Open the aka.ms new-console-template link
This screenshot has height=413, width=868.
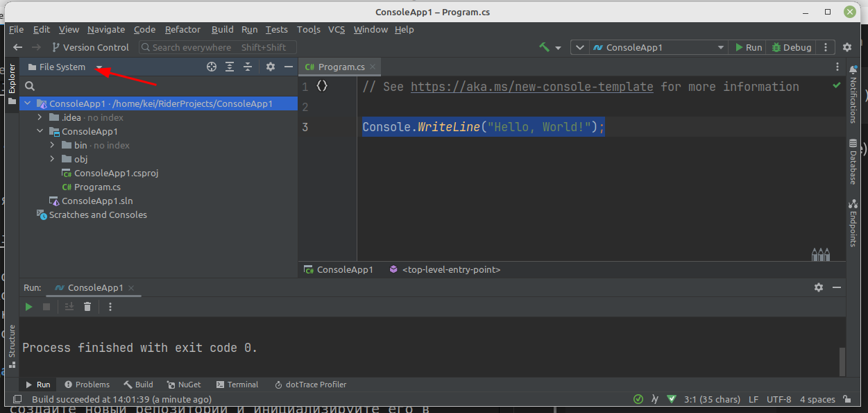531,87
